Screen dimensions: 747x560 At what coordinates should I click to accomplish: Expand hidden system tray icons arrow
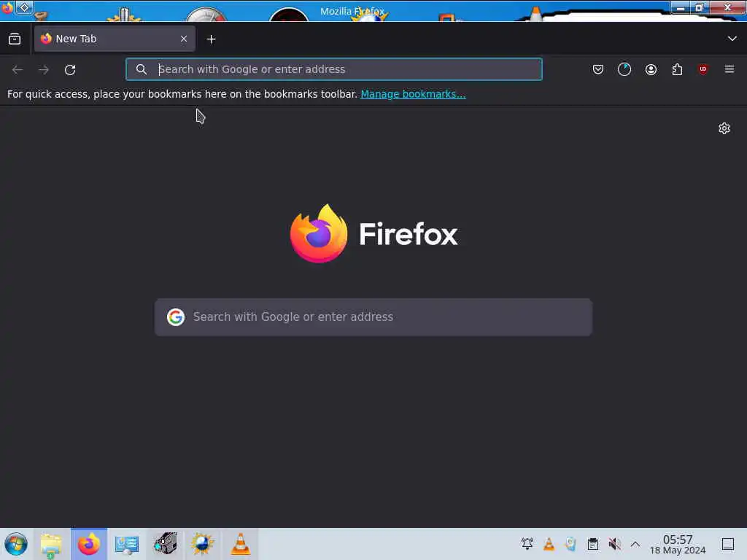[x=635, y=544]
